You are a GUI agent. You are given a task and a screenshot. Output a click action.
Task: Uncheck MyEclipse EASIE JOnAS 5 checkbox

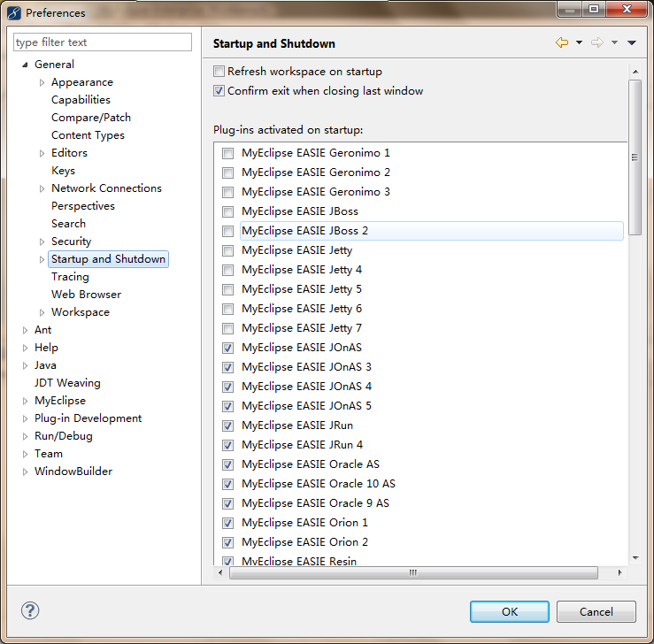pos(227,406)
